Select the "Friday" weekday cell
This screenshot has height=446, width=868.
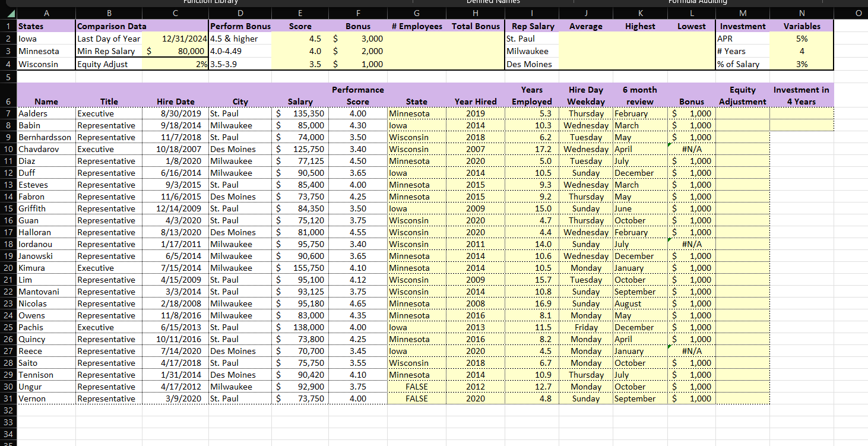(x=586, y=327)
